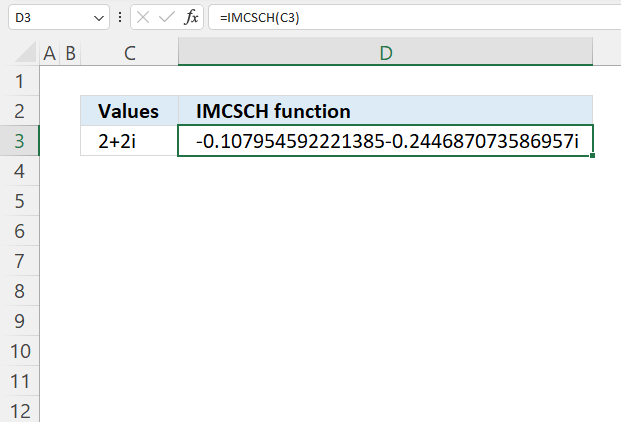Confirm entry with the checkmark icon
621x422 pixels.
(x=167, y=17)
